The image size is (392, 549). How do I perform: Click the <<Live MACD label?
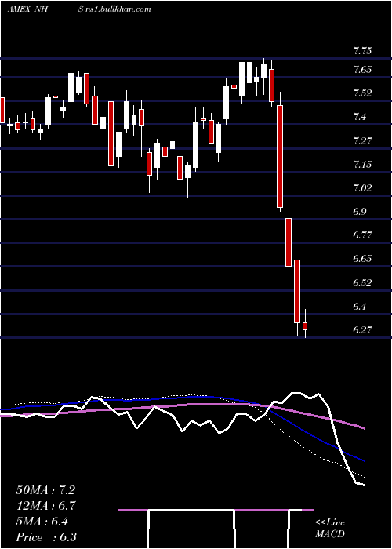[330, 529]
